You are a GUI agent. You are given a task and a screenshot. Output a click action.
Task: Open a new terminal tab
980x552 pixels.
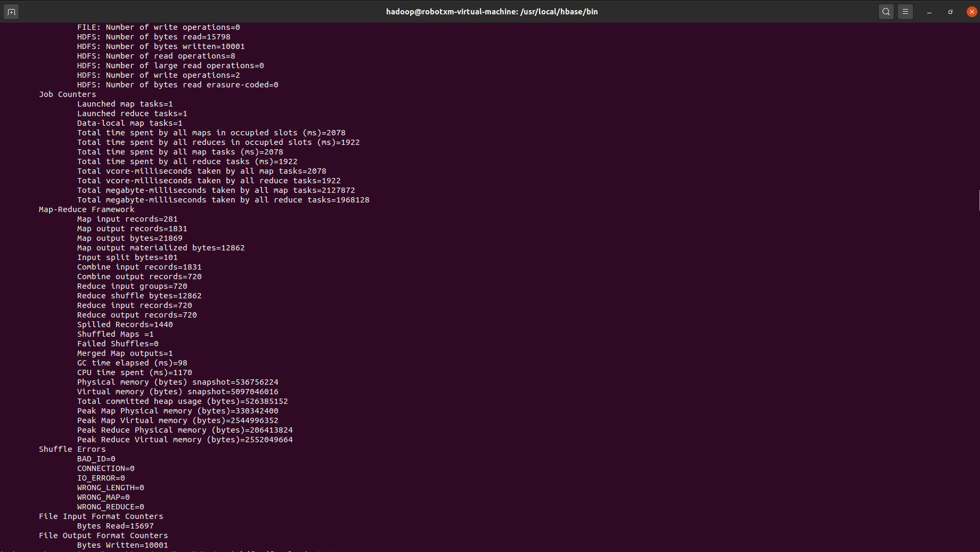[x=11, y=12]
